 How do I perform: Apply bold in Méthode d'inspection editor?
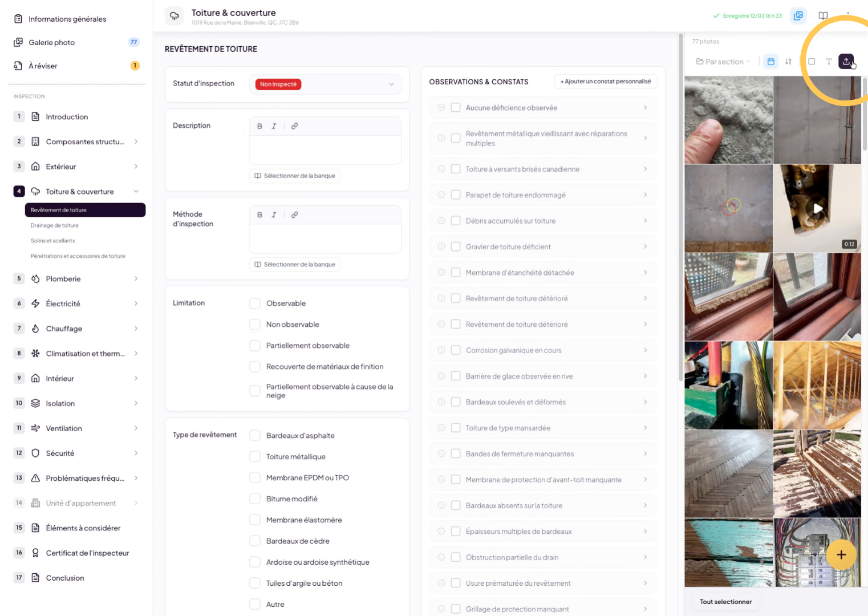click(259, 215)
